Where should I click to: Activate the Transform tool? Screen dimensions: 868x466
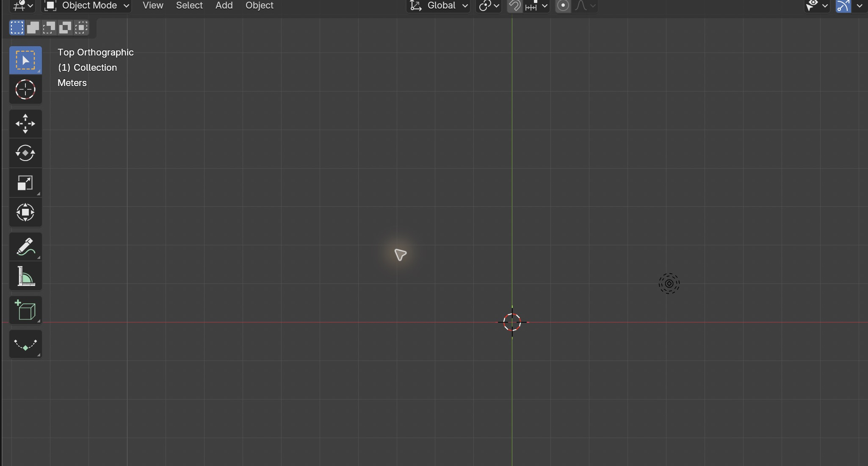(25, 213)
